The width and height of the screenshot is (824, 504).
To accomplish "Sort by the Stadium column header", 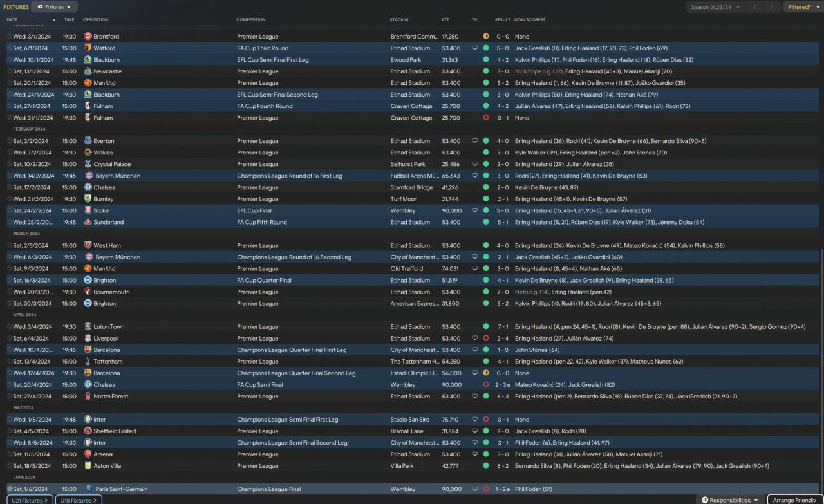I will click(x=399, y=20).
